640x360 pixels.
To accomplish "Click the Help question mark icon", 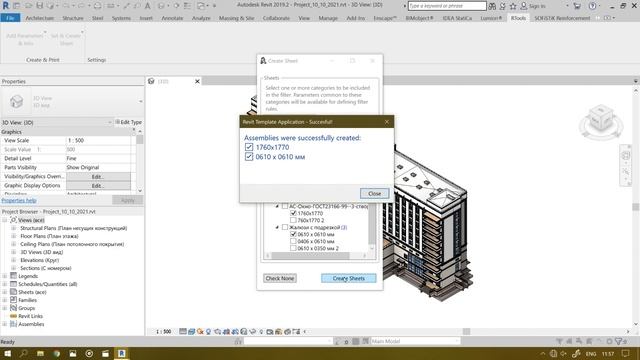I will tap(592, 6).
